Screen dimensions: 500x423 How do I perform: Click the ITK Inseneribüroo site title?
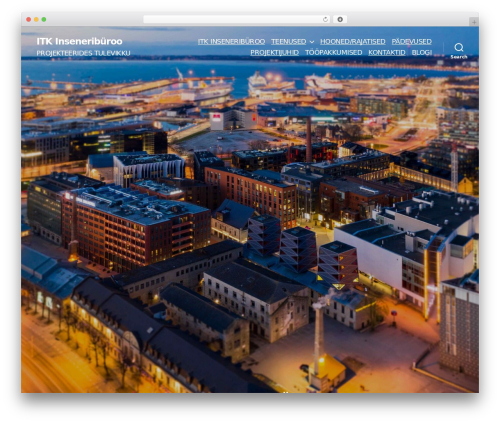79,41
